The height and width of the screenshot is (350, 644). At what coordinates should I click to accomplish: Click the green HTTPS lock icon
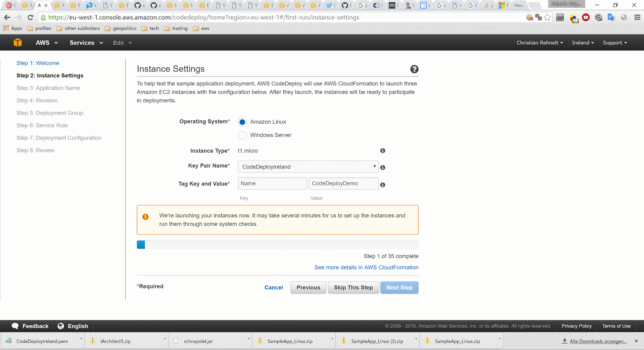[x=43, y=17]
